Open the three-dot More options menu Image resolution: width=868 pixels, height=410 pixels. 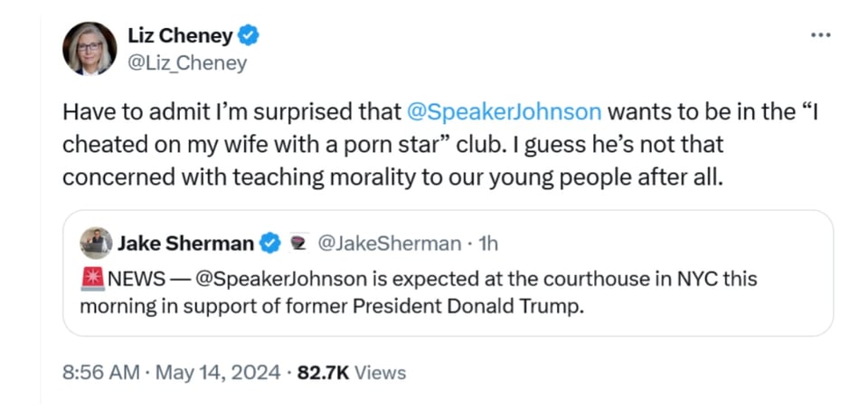pos(820,35)
